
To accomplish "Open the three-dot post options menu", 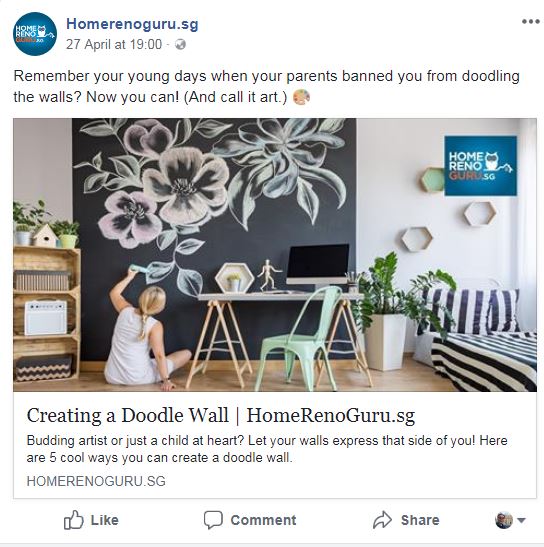I will (531, 22).
